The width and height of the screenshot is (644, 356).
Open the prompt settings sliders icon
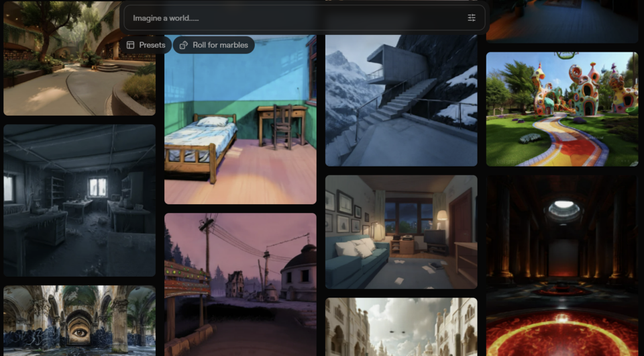[x=472, y=18]
